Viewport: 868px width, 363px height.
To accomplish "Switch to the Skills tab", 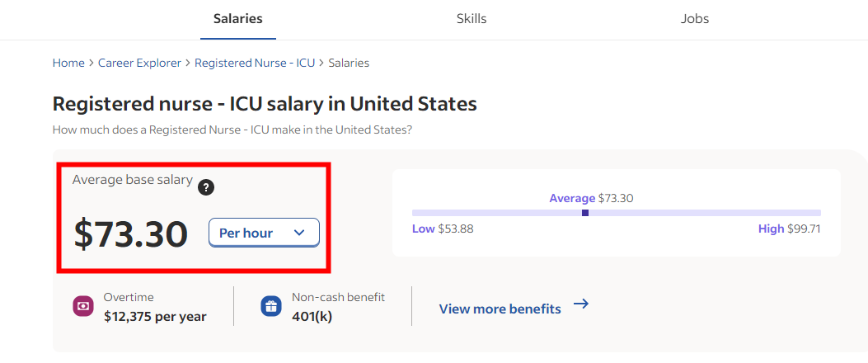I will coord(472,19).
